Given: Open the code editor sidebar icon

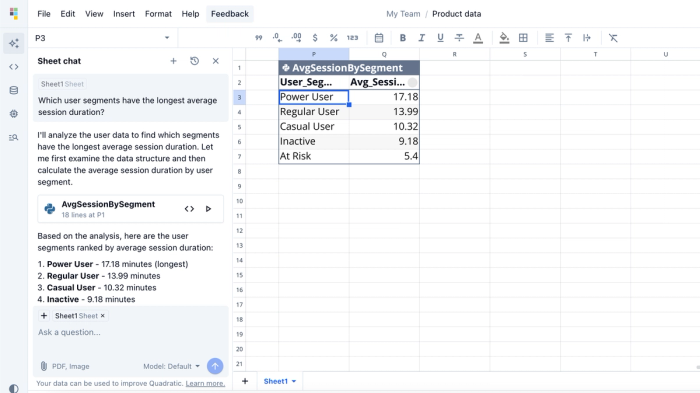Looking at the screenshot, I should 14,67.
